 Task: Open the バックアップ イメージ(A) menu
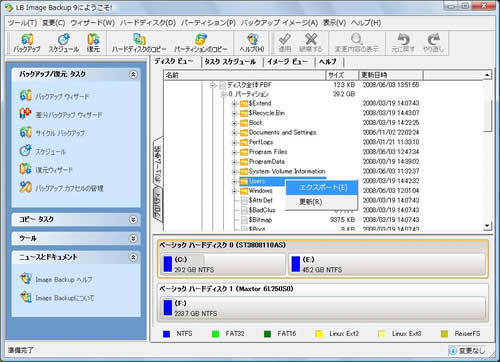point(279,23)
